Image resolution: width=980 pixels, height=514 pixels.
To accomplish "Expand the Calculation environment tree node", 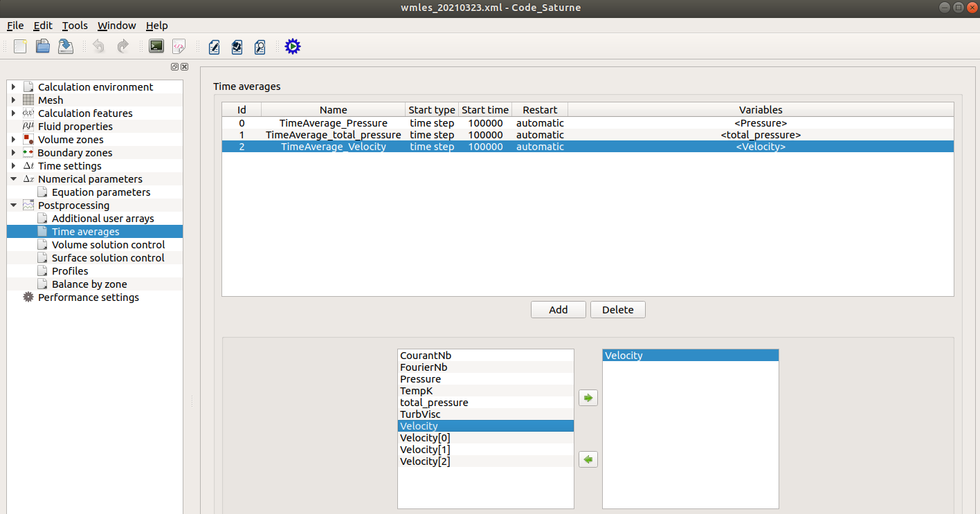I will 13,87.
